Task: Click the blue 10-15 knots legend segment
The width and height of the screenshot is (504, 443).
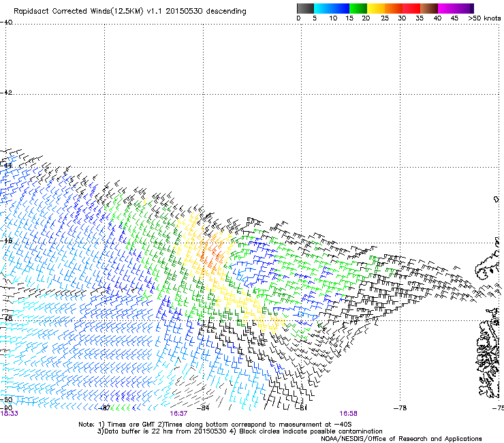Action: 341,8
